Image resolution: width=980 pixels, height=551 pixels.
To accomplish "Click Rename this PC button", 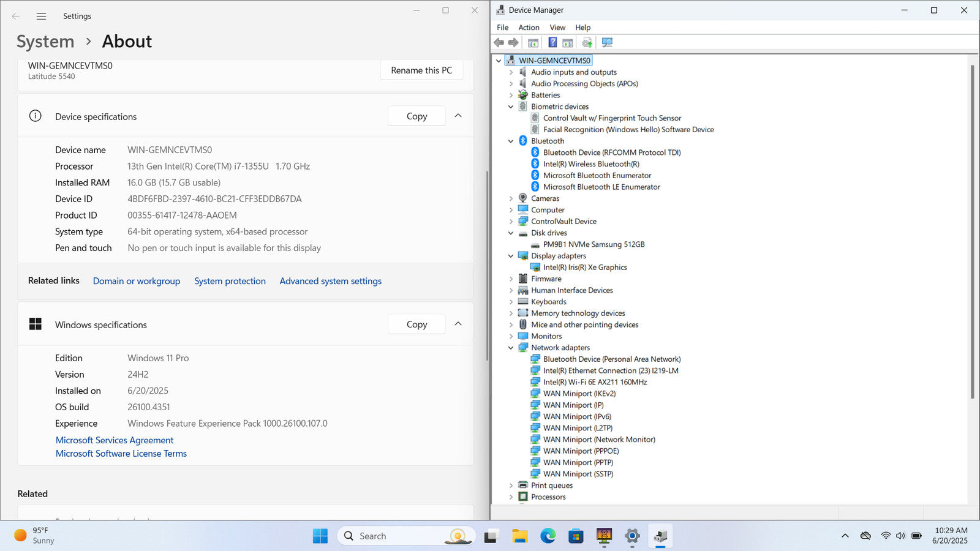I will tap(421, 70).
